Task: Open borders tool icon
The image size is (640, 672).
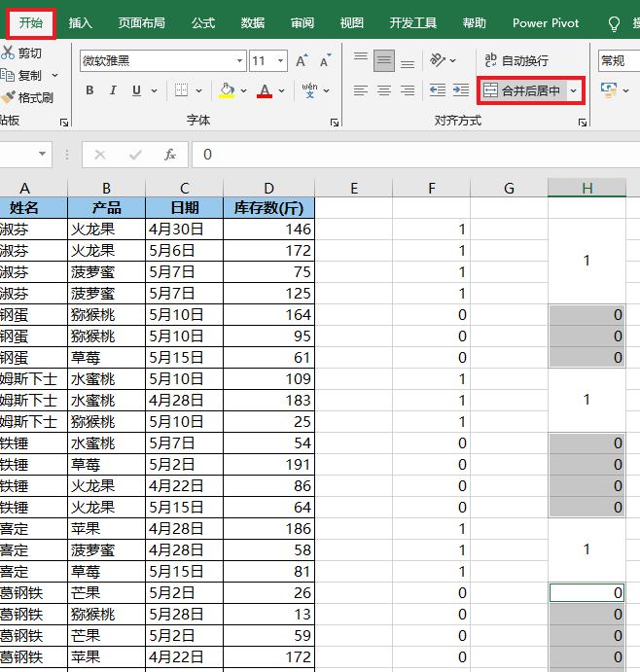Action: coord(181,90)
